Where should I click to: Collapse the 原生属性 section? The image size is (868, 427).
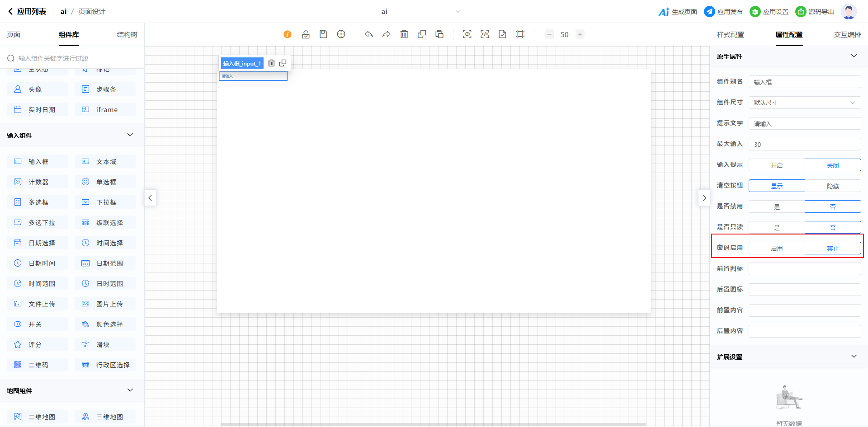click(854, 56)
